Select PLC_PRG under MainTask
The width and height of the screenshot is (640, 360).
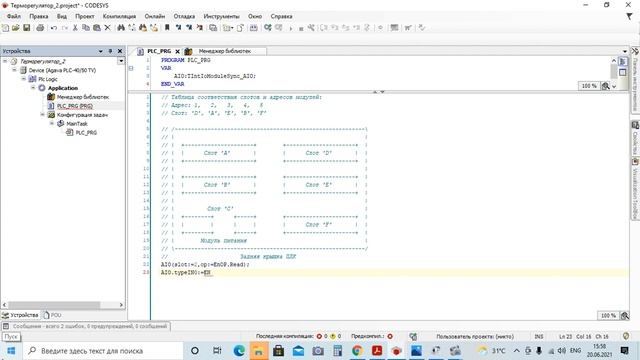pos(86,132)
